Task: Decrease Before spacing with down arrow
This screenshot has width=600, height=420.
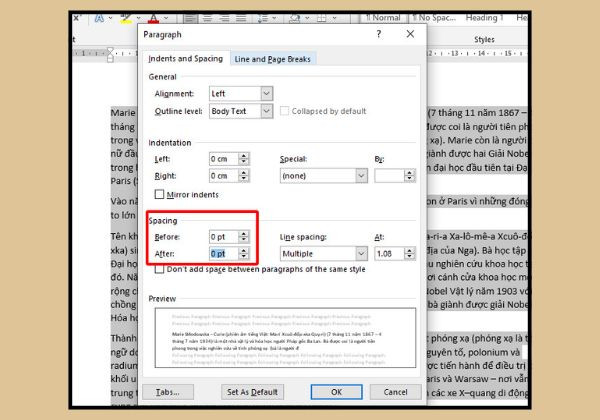Action: (x=244, y=240)
